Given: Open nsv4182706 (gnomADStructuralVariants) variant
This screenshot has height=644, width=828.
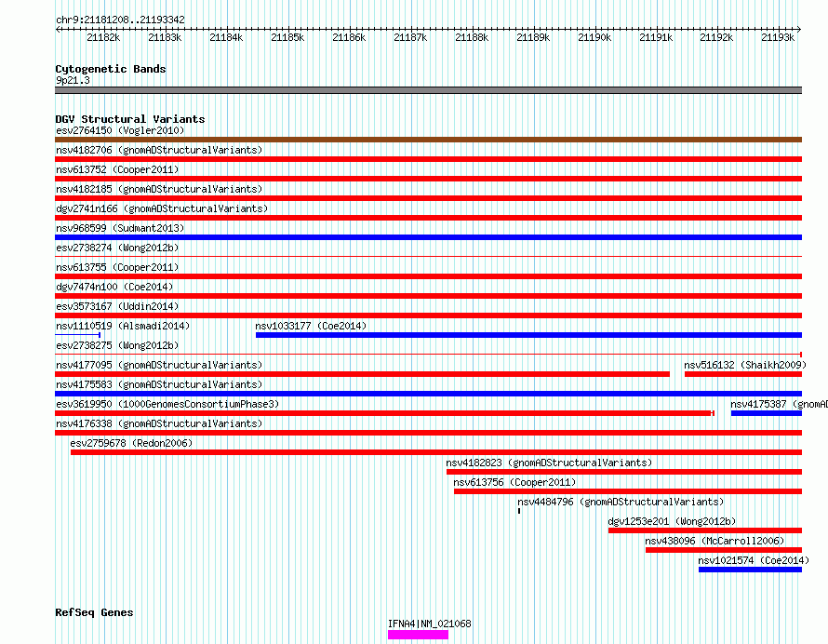Looking at the screenshot, I should tap(159, 150).
